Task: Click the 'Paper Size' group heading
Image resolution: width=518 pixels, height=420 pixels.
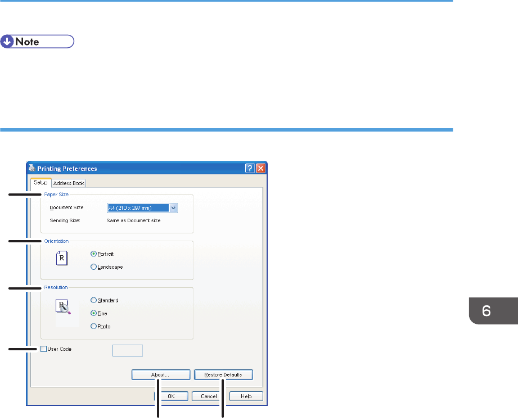Action: tap(56, 195)
